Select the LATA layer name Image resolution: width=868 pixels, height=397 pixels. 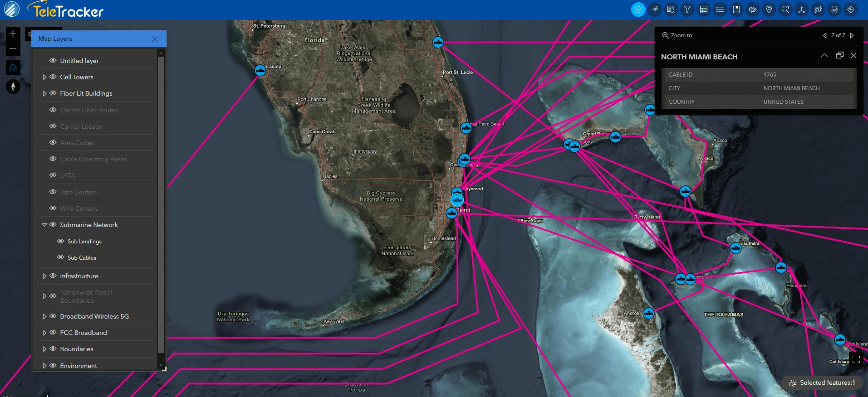click(68, 175)
